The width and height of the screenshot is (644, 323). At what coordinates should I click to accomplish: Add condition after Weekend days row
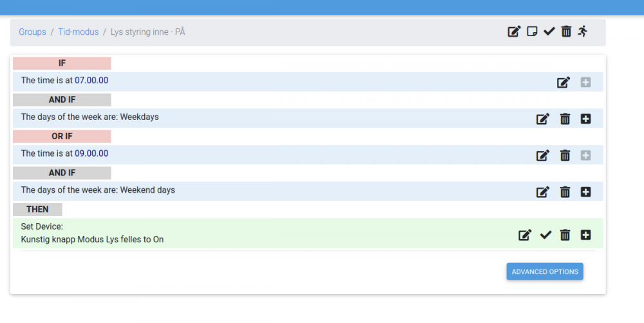tap(585, 192)
